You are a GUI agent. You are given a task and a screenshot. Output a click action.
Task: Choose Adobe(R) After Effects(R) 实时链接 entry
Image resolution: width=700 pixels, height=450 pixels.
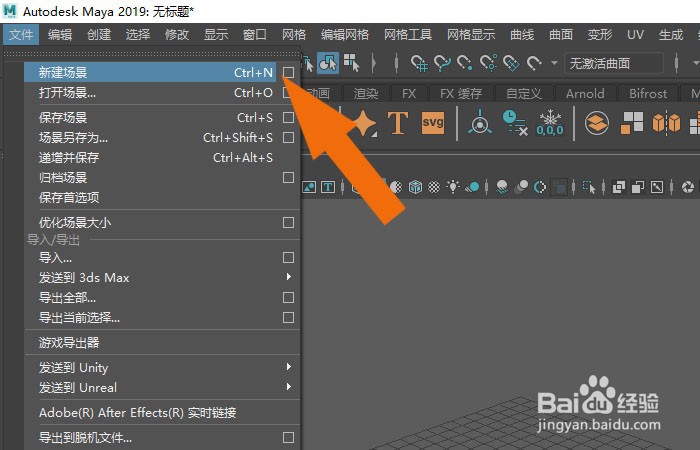162,413
